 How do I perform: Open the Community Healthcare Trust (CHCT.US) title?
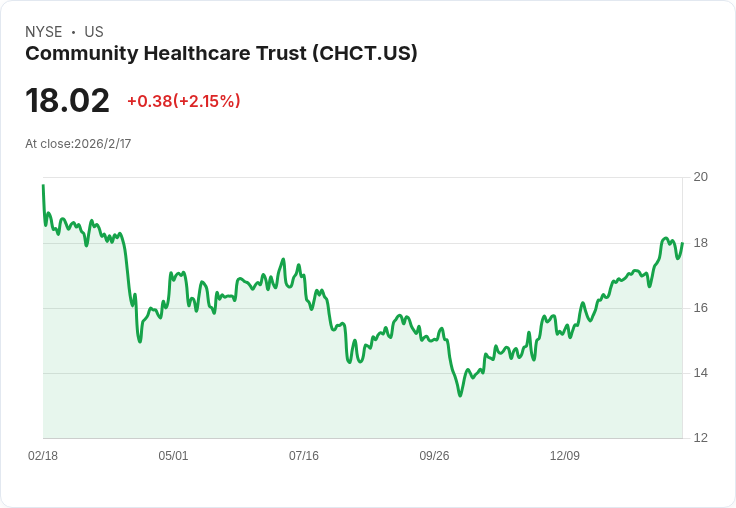pos(221,53)
